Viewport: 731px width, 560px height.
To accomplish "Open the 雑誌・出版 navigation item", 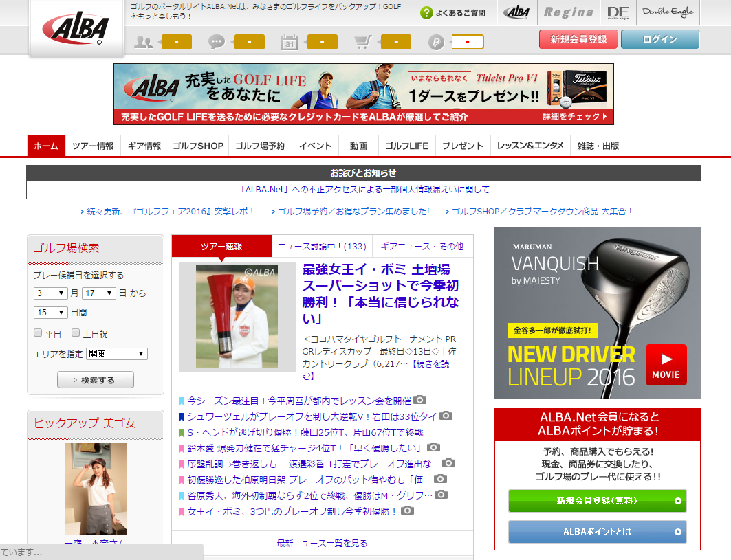I will click(x=598, y=146).
